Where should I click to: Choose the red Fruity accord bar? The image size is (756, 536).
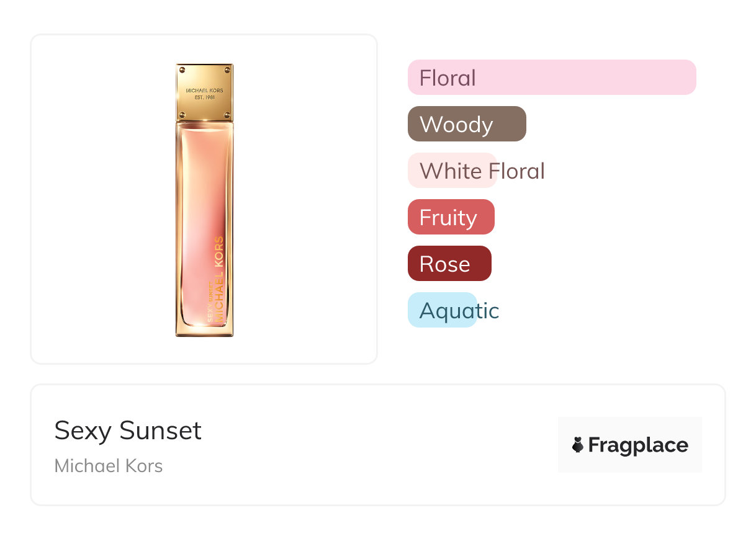451,217
